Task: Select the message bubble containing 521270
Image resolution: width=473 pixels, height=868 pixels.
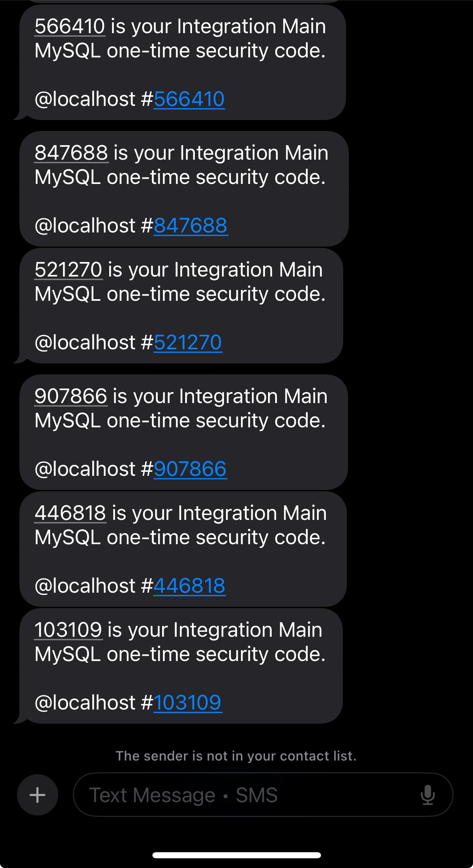Action: pos(181,306)
